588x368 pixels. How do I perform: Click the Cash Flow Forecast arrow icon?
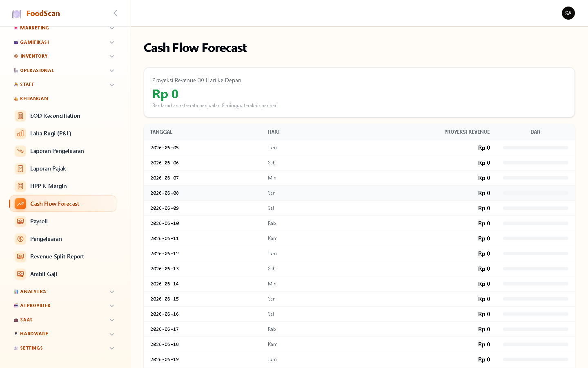[20, 204]
